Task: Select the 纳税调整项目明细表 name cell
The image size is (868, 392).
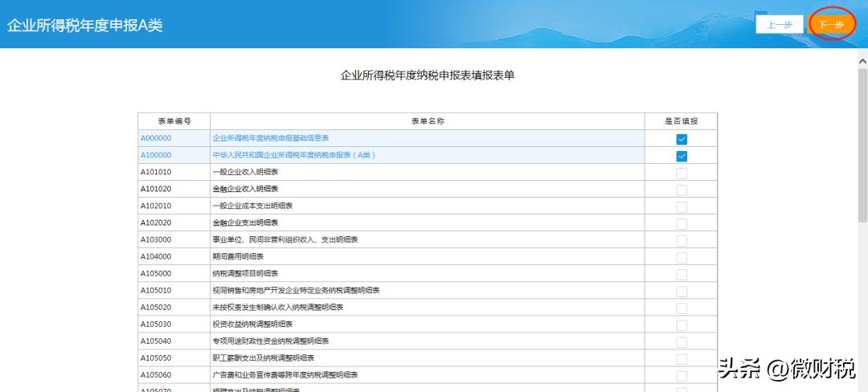Action: pyautogui.click(x=428, y=274)
